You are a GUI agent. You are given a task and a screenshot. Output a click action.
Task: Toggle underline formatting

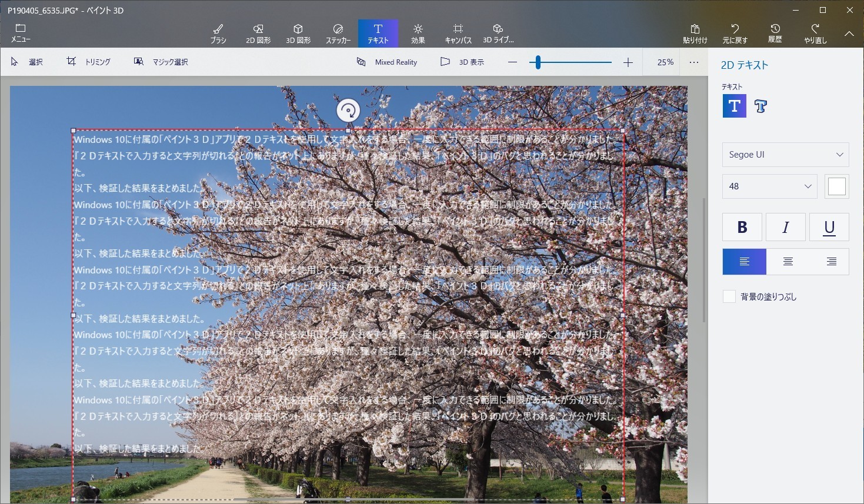[829, 227]
